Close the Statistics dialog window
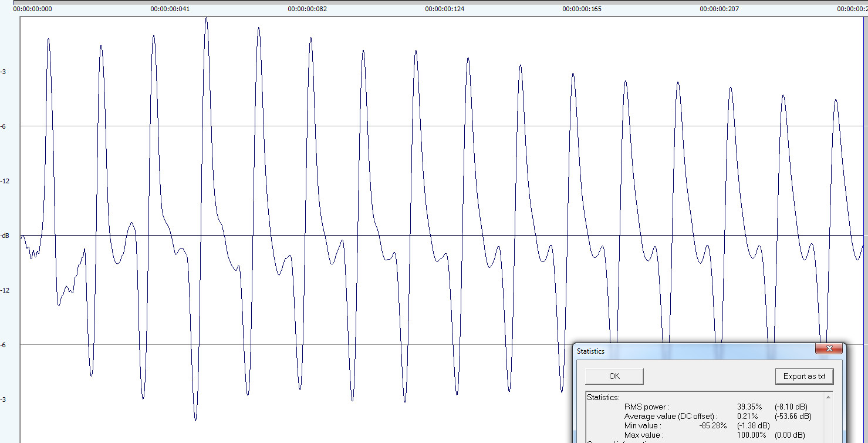The height and width of the screenshot is (443, 868). click(829, 349)
